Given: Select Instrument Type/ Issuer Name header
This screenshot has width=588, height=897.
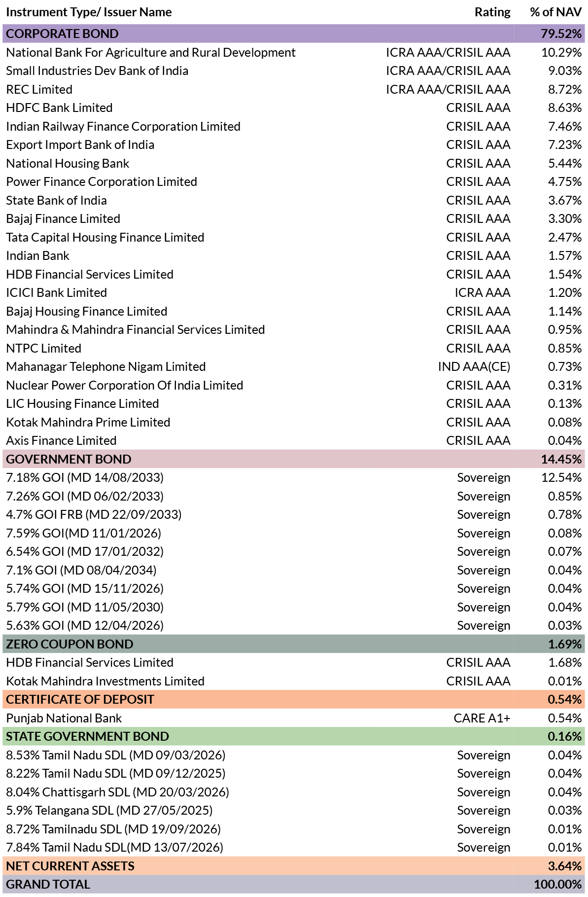Looking at the screenshot, I should pyautogui.click(x=89, y=12).
